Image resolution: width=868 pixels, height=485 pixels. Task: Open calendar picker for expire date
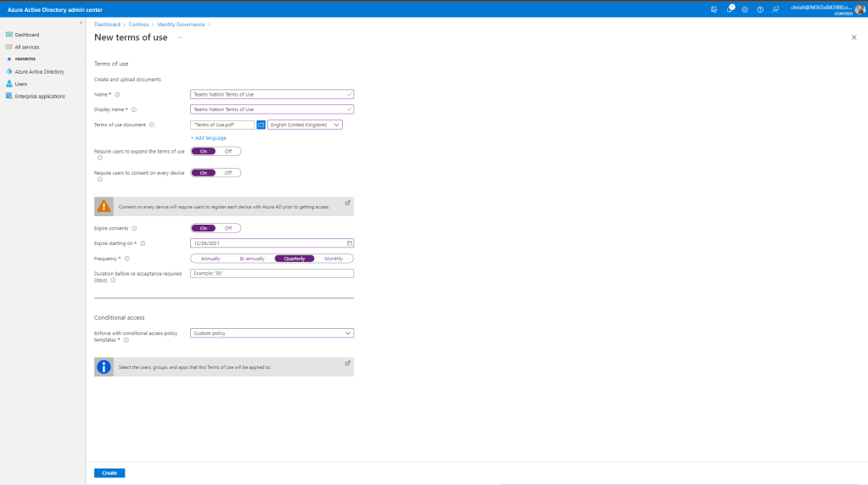[349, 243]
